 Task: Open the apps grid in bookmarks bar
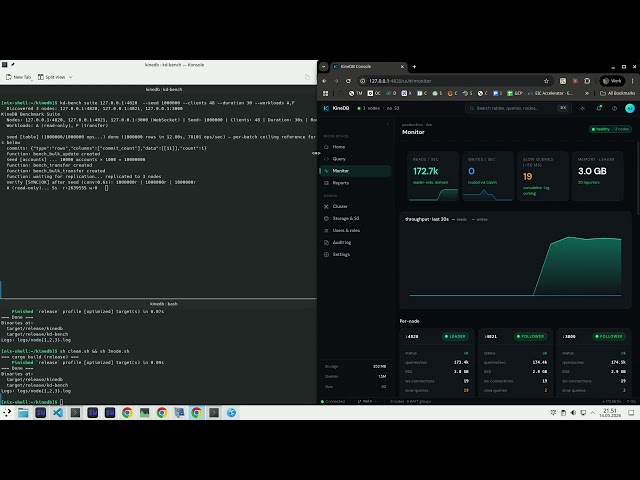pos(325,93)
